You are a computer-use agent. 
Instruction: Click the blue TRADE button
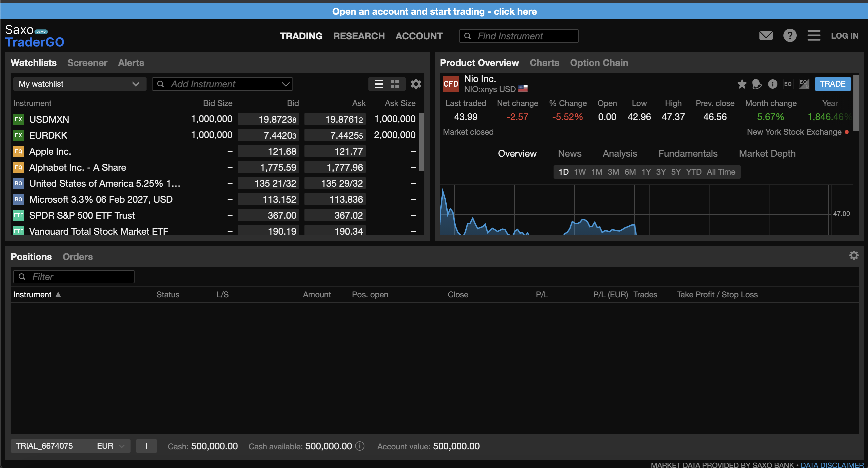pos(833,84)
